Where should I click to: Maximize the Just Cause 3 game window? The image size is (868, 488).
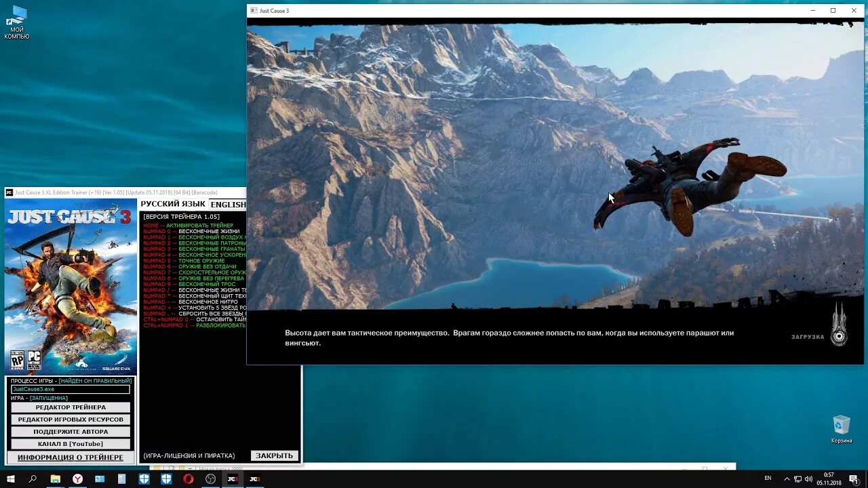click(x=833, y=11)
